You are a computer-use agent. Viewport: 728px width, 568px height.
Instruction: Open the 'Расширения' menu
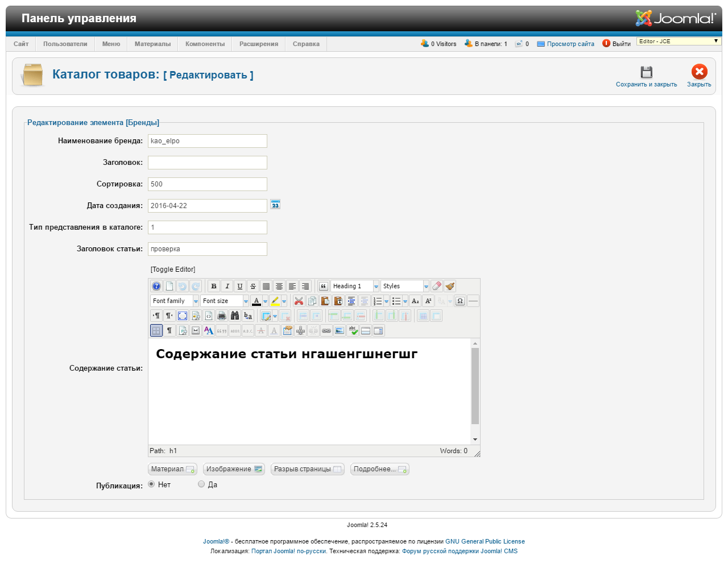259,44
